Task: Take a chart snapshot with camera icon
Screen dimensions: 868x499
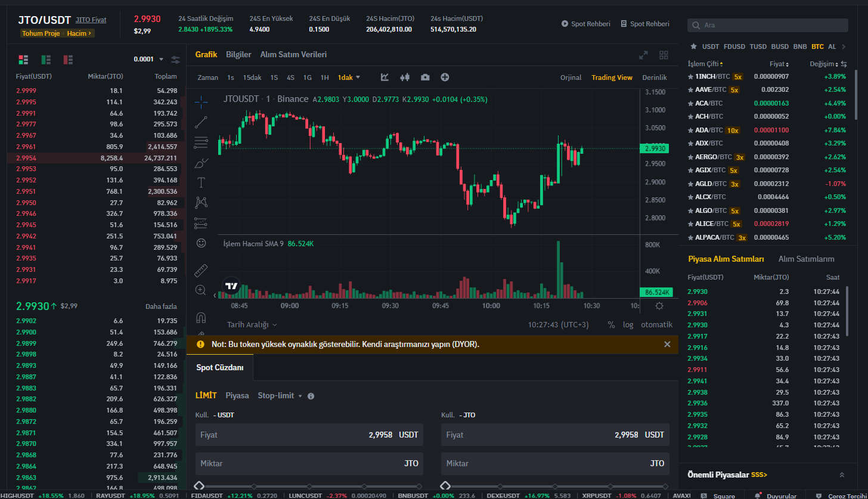Action: [424, 78]
